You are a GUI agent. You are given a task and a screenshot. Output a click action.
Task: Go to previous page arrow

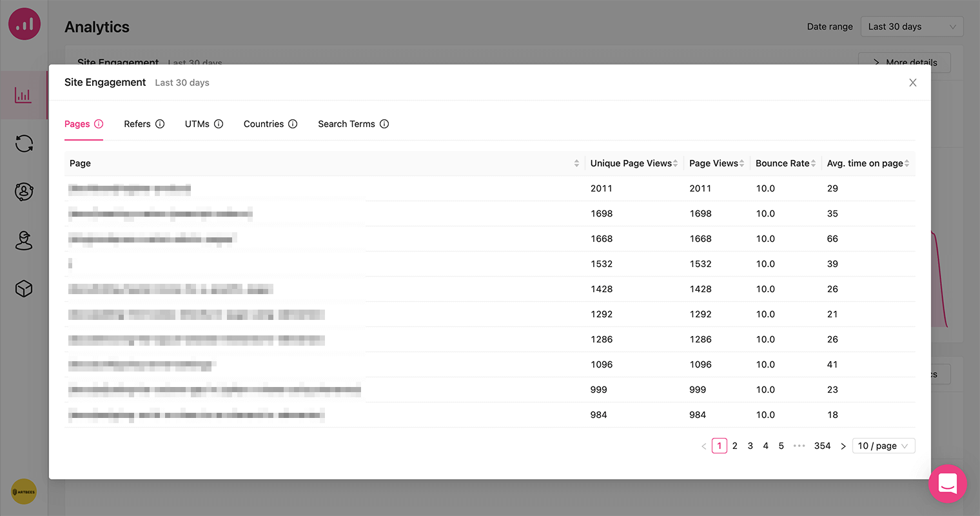pyautogui.click(x=704, y=446)
